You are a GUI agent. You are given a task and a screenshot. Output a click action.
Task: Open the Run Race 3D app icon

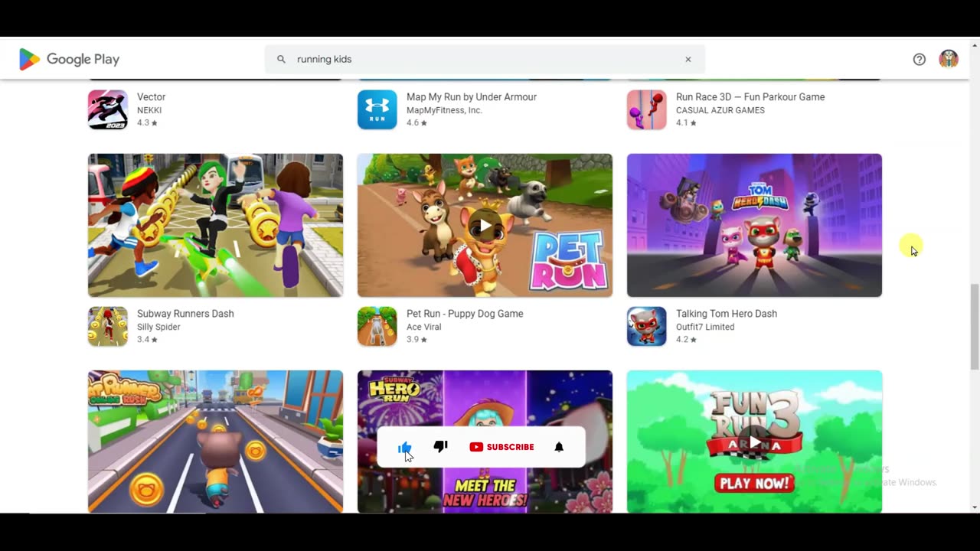[x=647, y=109]
